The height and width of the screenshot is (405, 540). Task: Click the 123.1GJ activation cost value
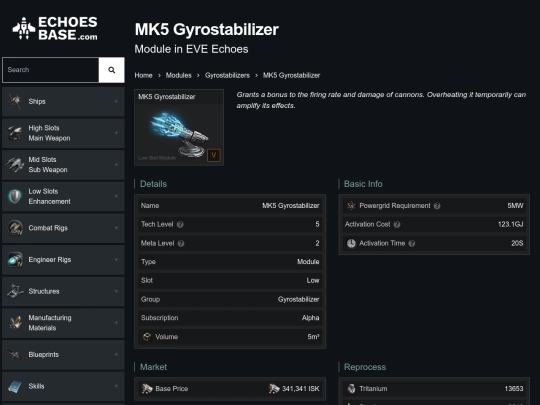pos(510,225)
